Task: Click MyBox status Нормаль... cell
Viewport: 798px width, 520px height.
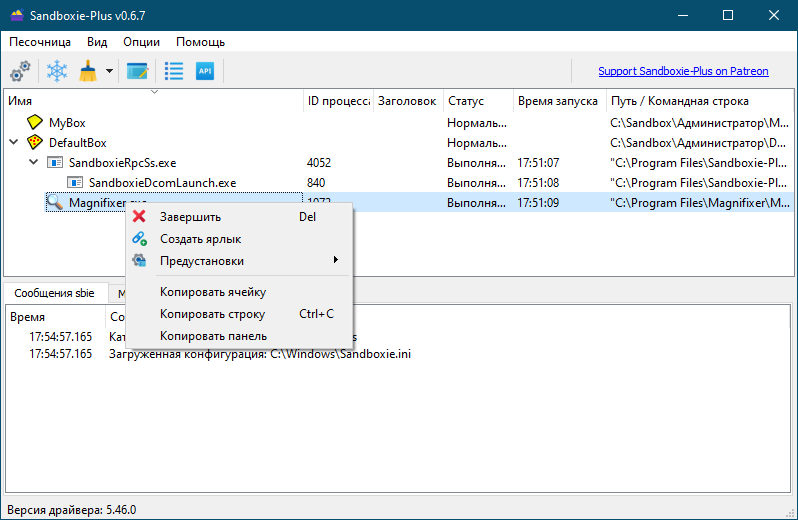Action: 477,123
